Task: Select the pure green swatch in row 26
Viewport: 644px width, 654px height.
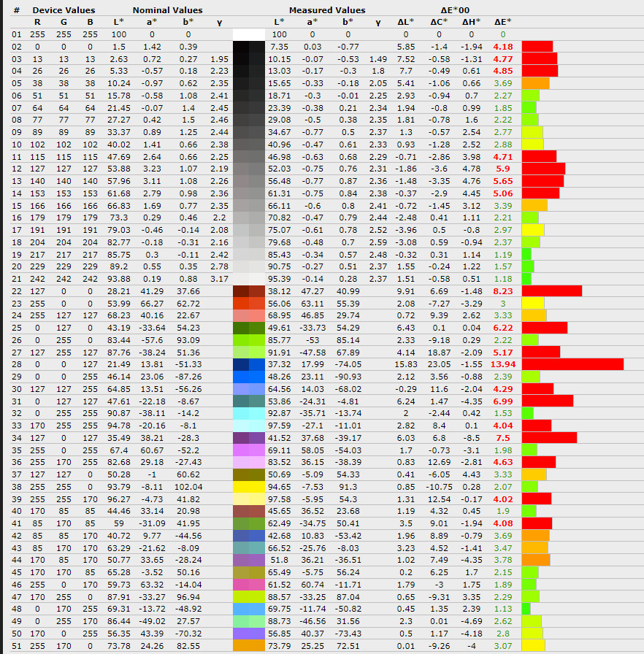Action: [248, 340]
